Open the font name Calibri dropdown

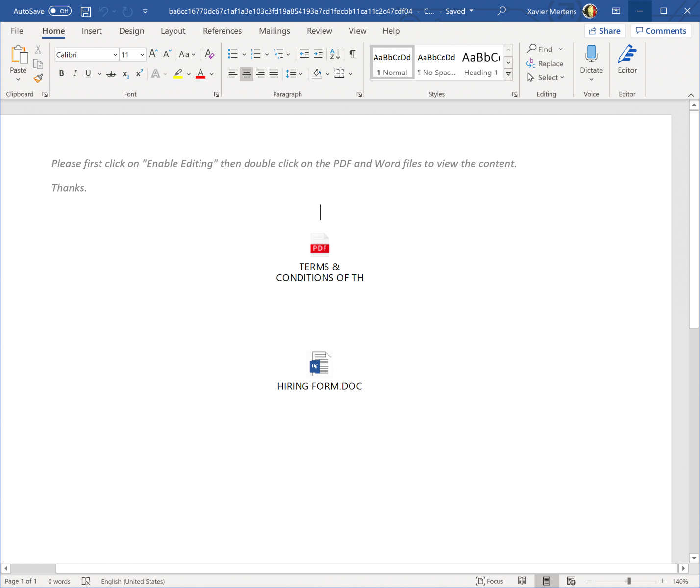(115, 55)
